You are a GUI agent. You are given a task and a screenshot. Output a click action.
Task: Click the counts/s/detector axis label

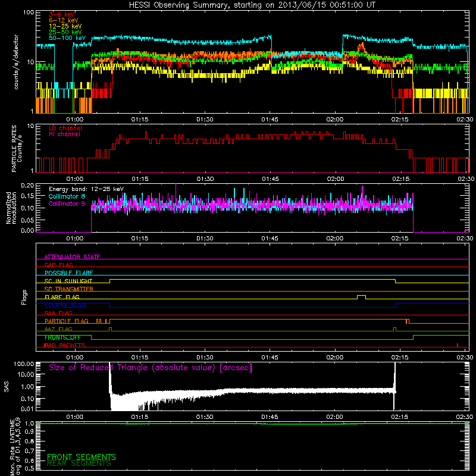click(x=16, y=62)
